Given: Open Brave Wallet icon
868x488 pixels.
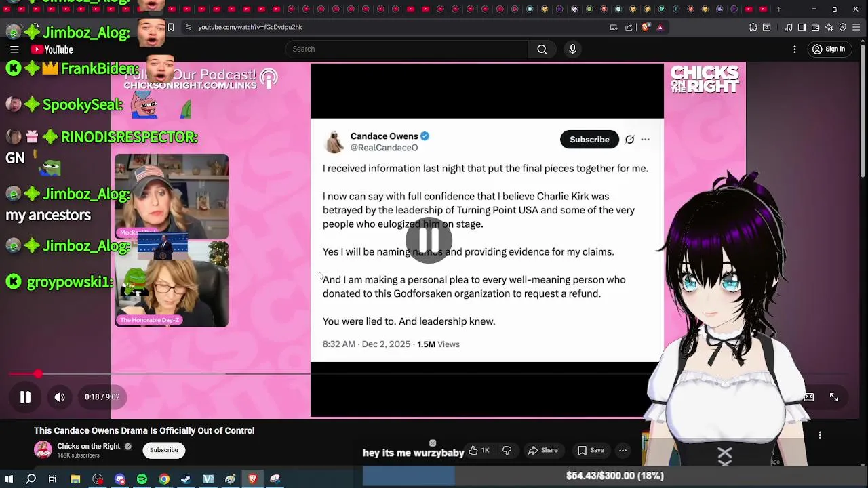Looking at the screenshot, I should (x=816, y=27).
